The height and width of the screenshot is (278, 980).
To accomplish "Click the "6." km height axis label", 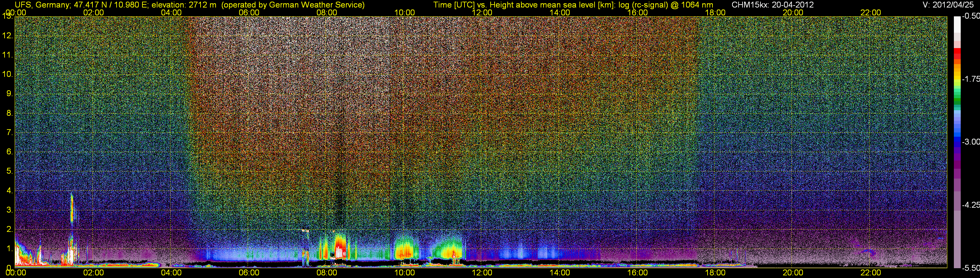I will tap(9, 152).
